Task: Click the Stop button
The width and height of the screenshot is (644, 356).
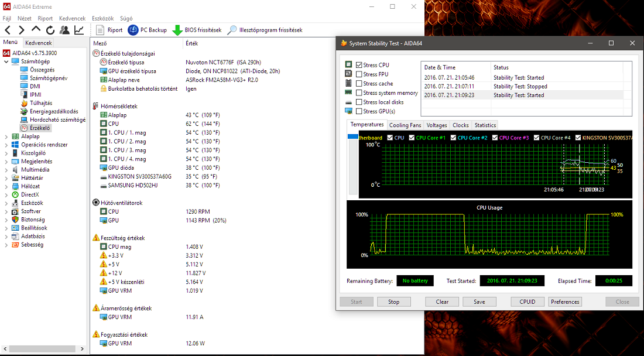Action: click(393, 302)
